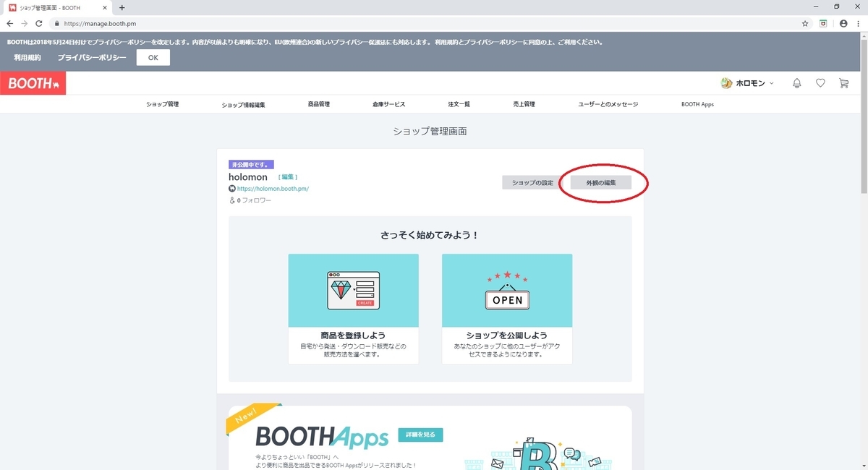This screenshot has width=868, height=470.
Task: Click 商品を登録しよう card
Action: [x=353, y=309]
